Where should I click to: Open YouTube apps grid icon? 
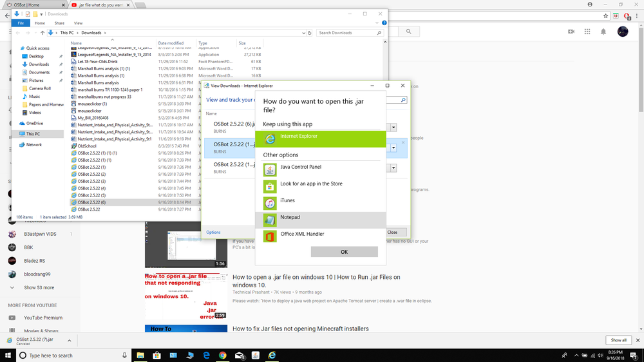587,32
